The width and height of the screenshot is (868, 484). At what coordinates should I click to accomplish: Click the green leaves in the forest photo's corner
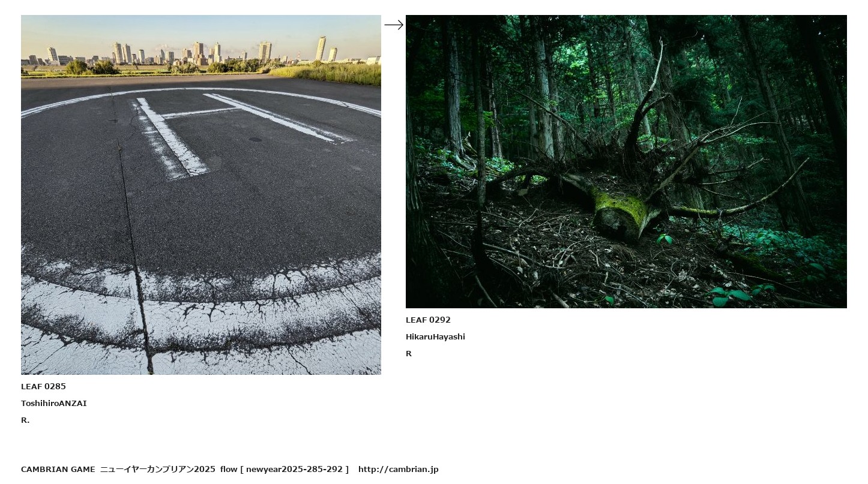[738, 294]
